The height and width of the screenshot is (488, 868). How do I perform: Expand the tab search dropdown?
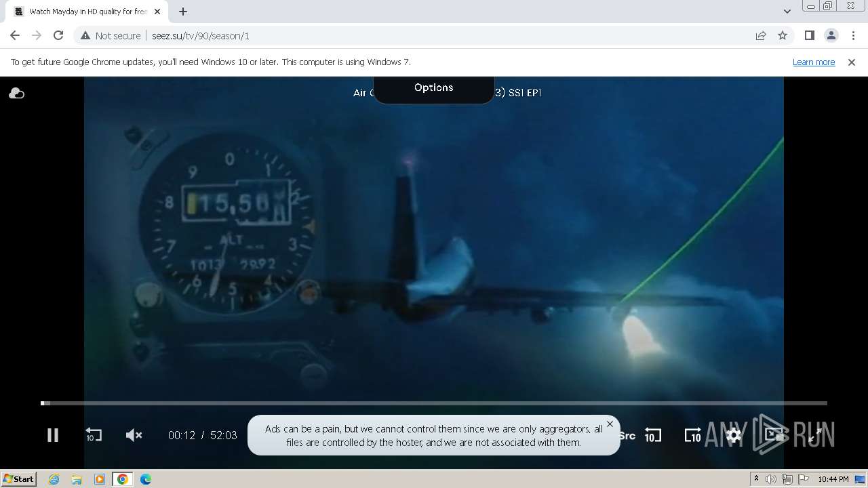pos(787,12)
